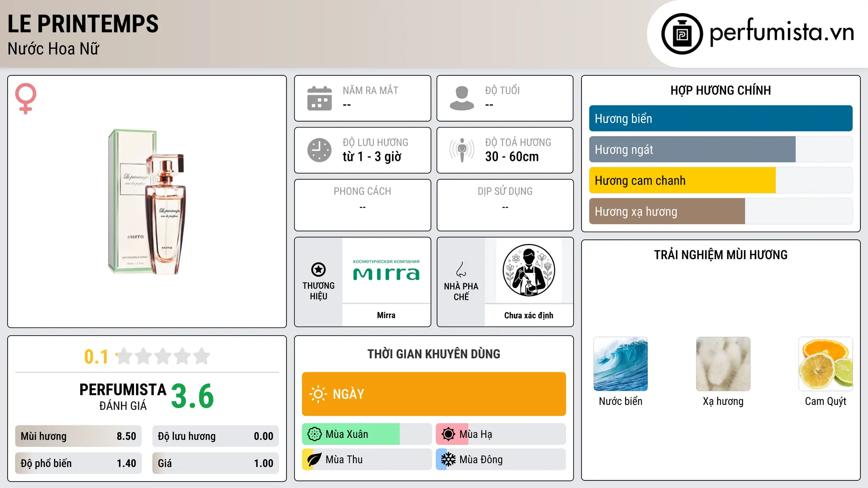The height and width of the screenshot is (488, 868).
Task: Click the Mùa Thu season bar
Action: [367, 460]
